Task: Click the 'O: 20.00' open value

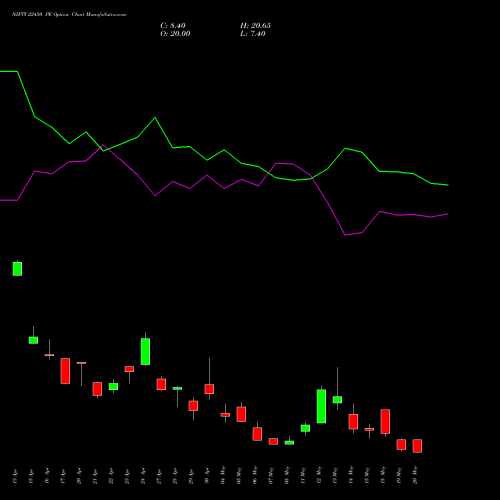Action: click(x=175, y=34)
